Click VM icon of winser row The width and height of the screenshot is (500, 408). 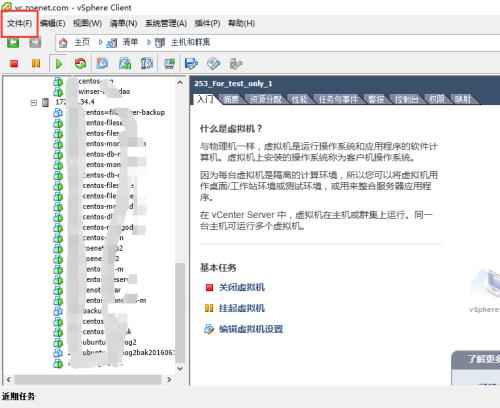(58, 91)
